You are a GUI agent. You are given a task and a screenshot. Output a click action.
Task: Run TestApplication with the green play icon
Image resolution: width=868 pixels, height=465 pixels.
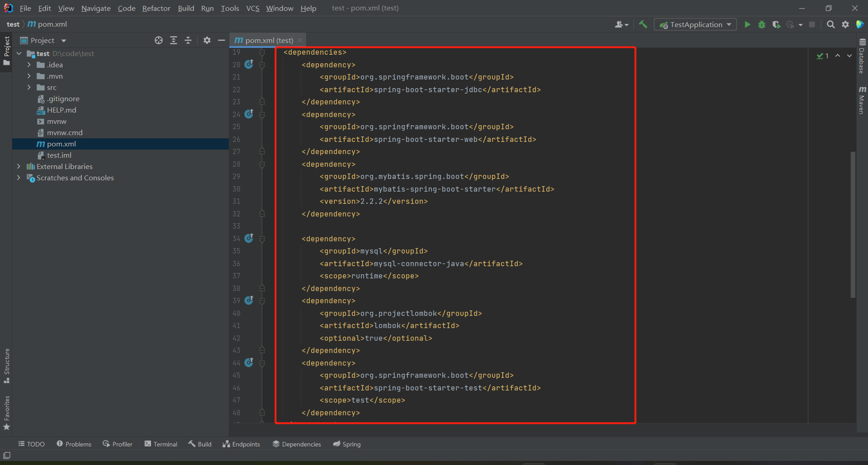(x=747, y=24)
